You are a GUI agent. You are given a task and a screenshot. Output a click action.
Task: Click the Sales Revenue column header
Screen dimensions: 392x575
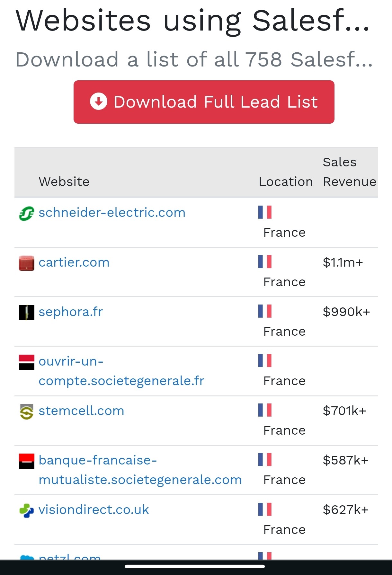[349, 172]
